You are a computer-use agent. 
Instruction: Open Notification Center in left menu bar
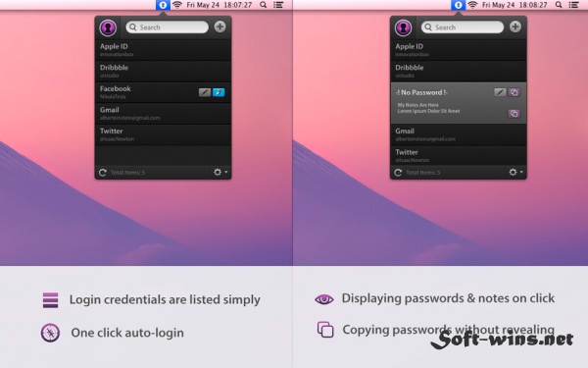[278, 5]
